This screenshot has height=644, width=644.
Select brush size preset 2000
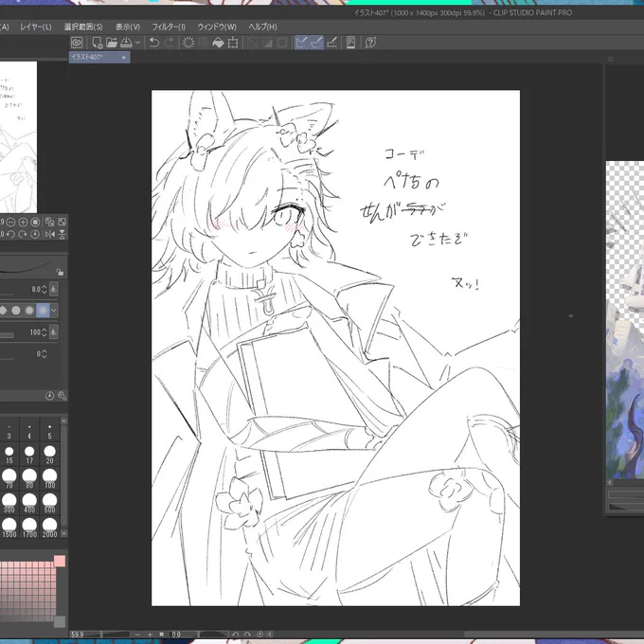pyautogui.click(x=49, y=528)
